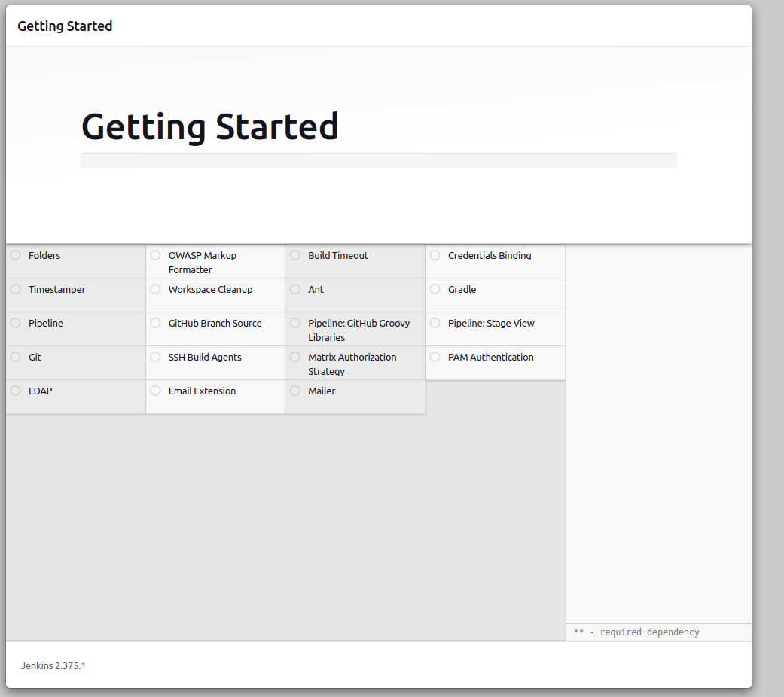Screen dimensions: 784x697
Task: Click the '** - required dependency' note
Action: coord(636,632)
